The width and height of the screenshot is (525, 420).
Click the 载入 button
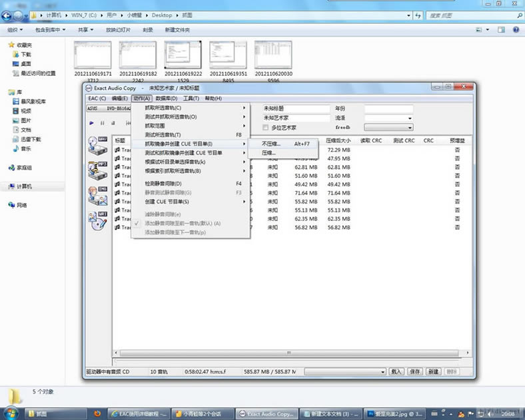click(x=396, y=371)
